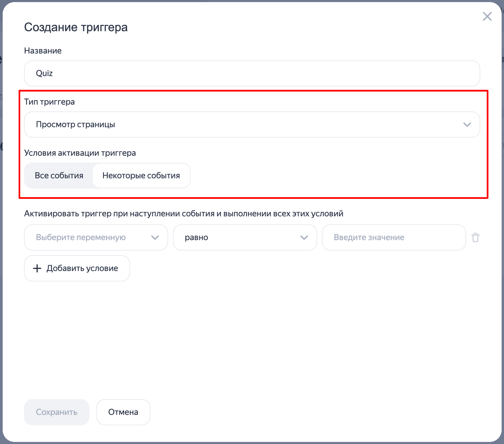Select the Все события option

pos(59,176)
